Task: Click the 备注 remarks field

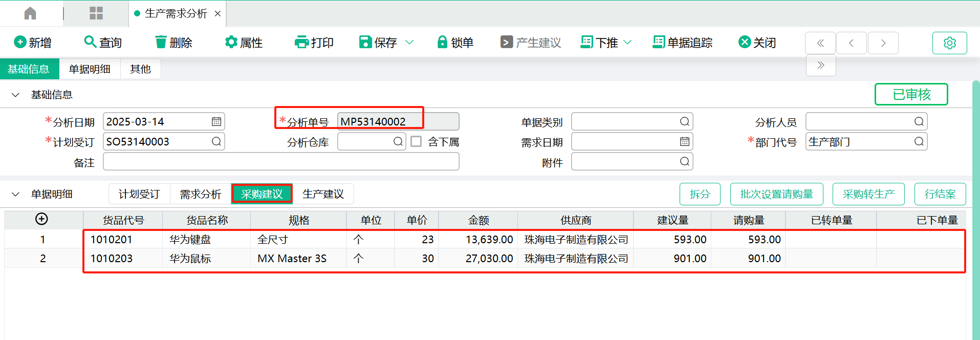Action: tap(281, 162)
